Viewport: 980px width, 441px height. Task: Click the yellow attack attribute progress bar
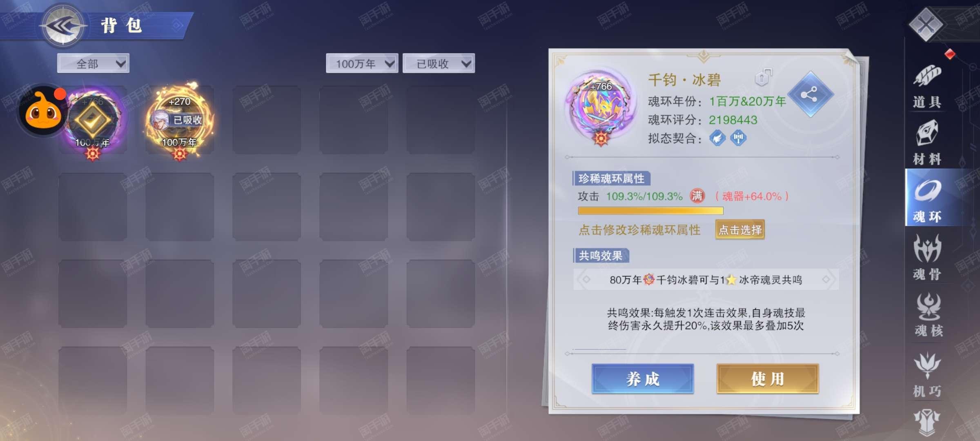[x=650, y=211]
